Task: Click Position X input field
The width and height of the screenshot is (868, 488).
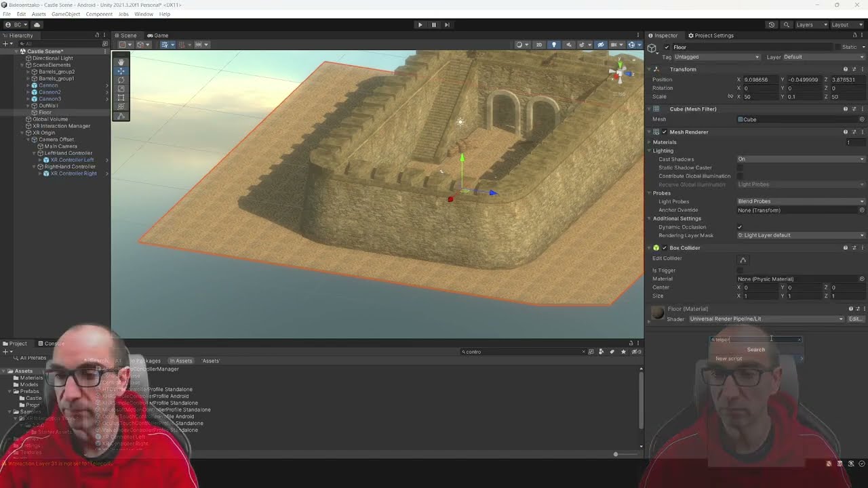Action: click(x=762, y=80)
